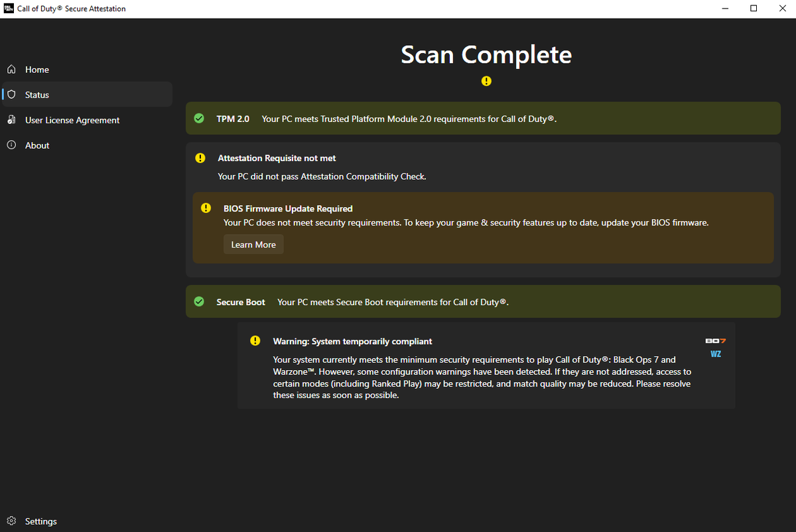
Task: Click 'Your PC did not pass Attestation Compatibility Check.'
Action: (322, 176)
